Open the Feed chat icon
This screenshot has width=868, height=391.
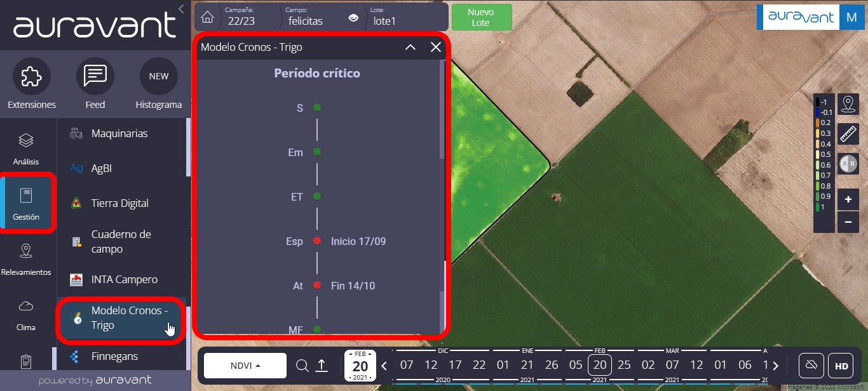[95, 76]
